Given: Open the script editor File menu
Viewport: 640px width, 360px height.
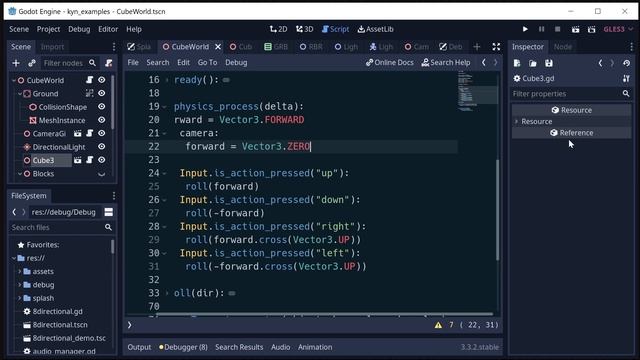Looking at the screenshot, I should coord(133,62).
